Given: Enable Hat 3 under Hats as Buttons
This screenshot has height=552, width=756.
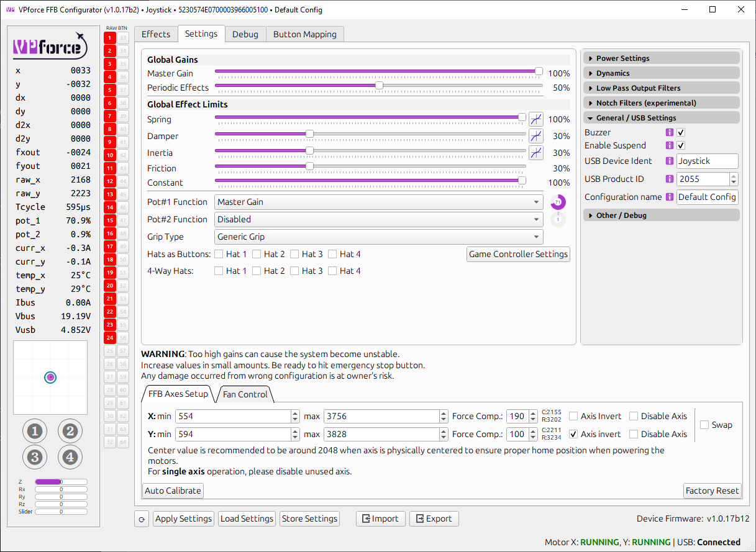Looking at the screenshot, I should 294,254.
